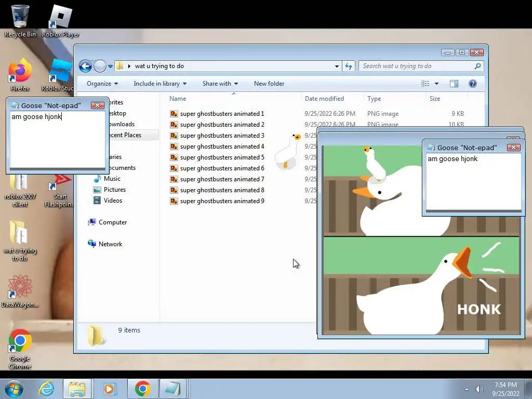532x399 pixels.
Task: Open Explorer help with the question mark
Action: pyautogui.click(x=473, y=84)
